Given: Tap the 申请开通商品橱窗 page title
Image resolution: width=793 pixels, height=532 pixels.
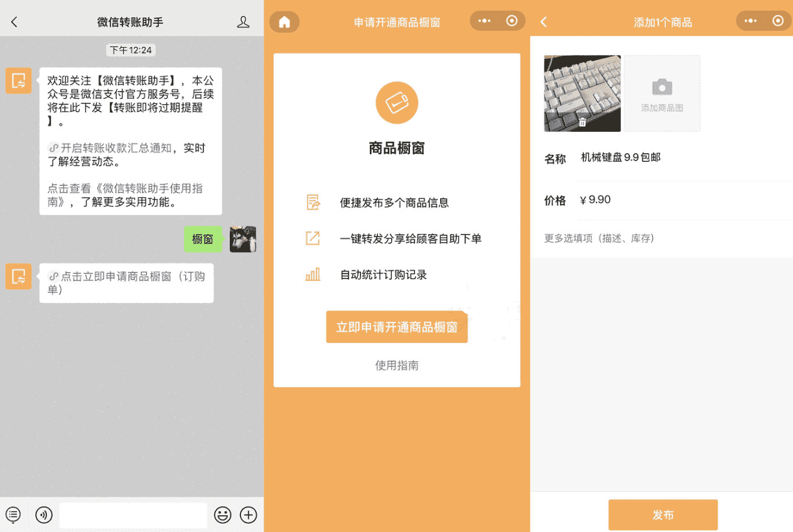Looking at the screenshot, I should point(397,23).
